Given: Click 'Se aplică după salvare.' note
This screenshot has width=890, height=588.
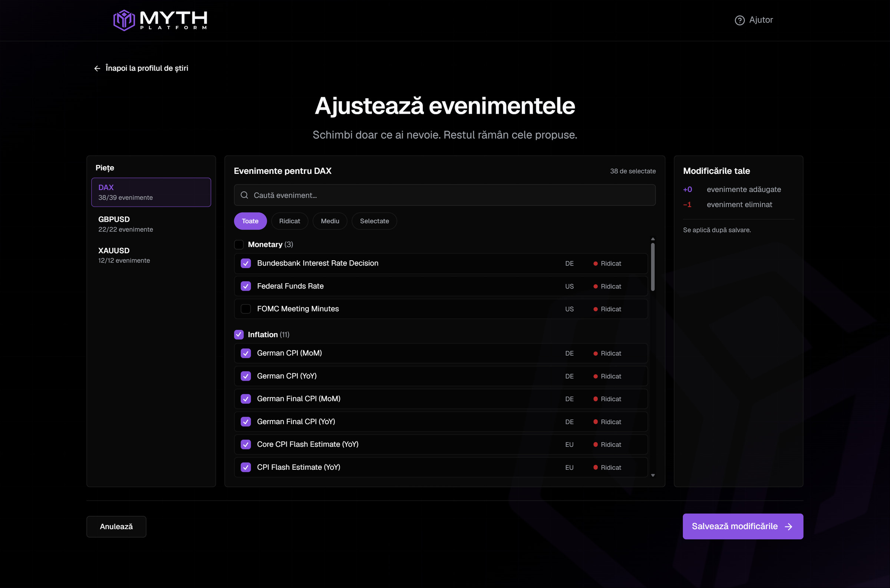Looking at the screenshot, I should click(x=717, y=230).
